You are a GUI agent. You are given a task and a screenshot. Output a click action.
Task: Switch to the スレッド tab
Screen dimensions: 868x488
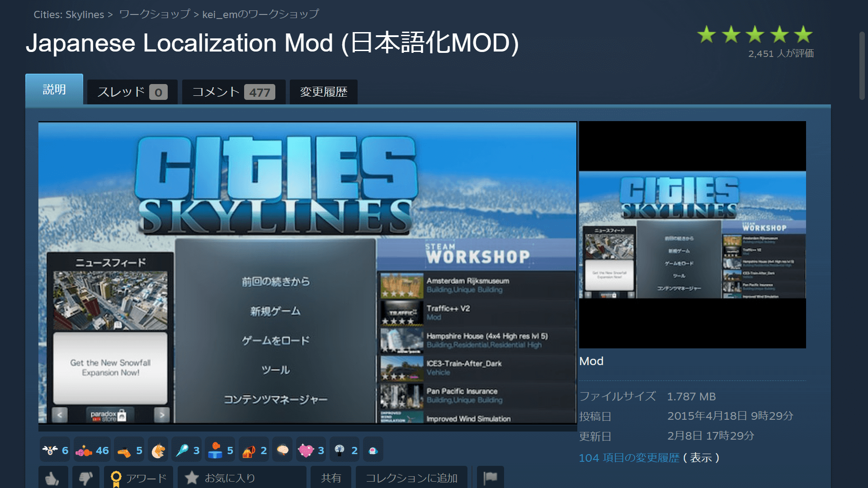click(x=132, y=92)
